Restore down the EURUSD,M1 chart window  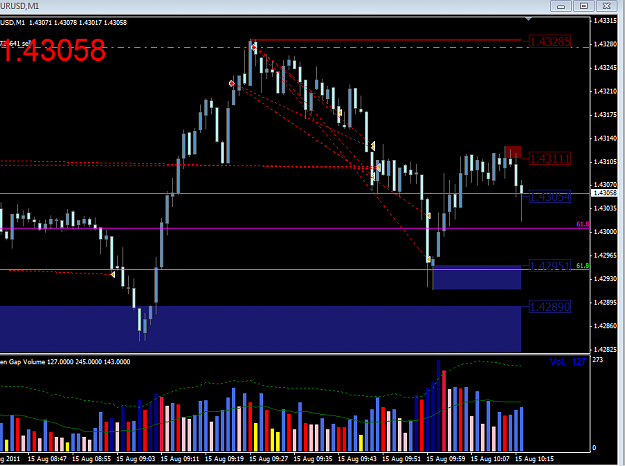pos(584,6)
